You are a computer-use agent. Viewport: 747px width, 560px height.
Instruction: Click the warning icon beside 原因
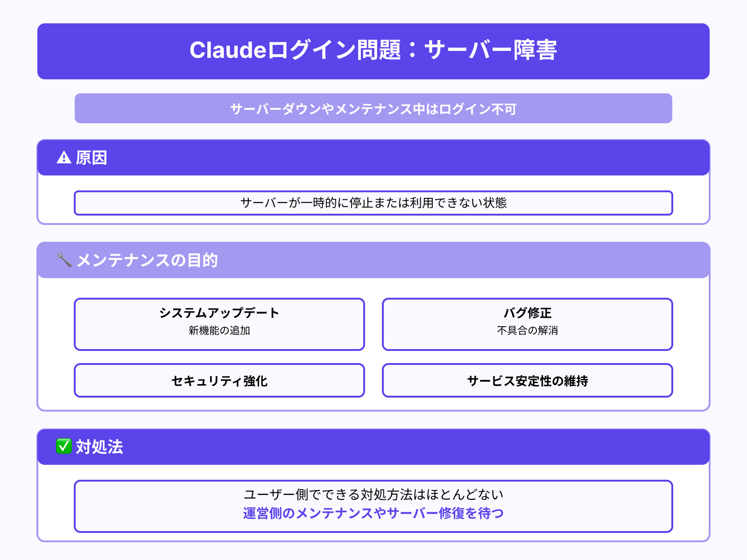63,158
